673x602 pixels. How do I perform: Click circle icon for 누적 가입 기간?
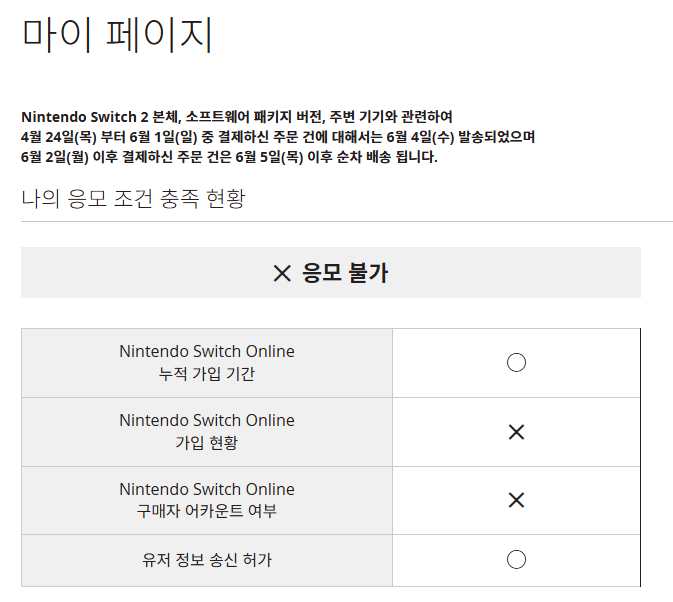coord(516,363)
